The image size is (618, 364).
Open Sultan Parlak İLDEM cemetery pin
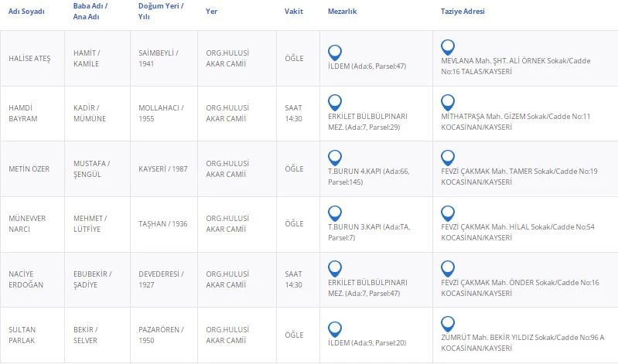(x=335, y=329)
